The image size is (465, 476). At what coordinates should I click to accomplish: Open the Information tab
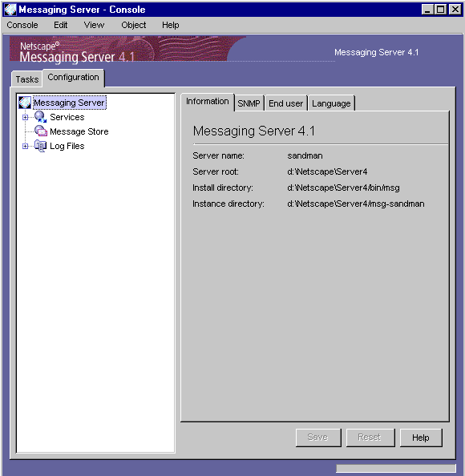(x=207, y=102)
